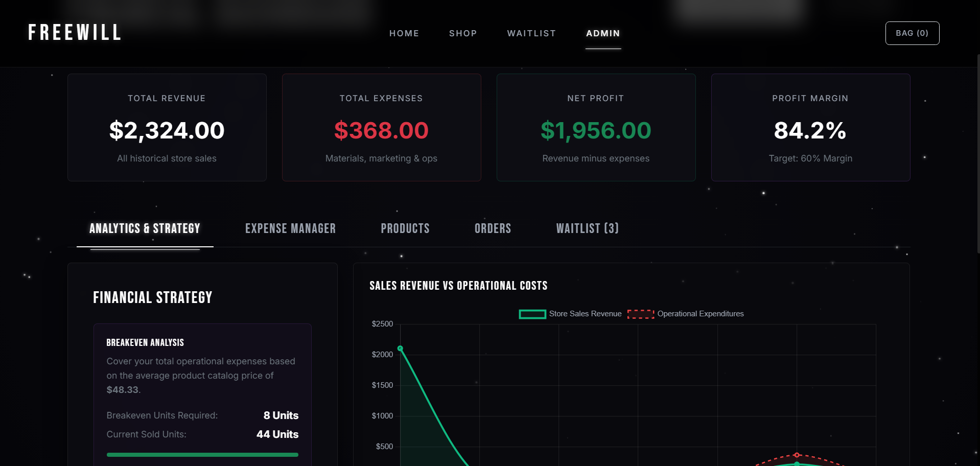This screenshot has width=980, height=466.
Task: Select the ADMIN nav item
Action: coord(603,33)
